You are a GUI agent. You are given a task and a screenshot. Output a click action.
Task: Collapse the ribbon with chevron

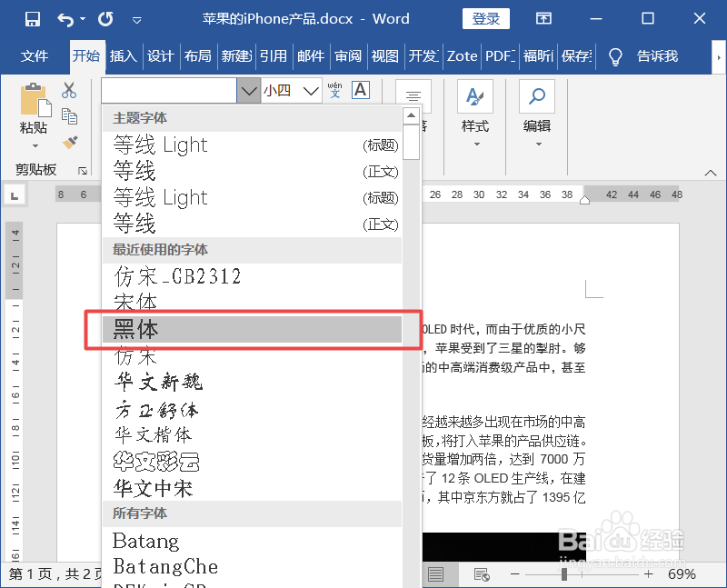pos(711,173)
